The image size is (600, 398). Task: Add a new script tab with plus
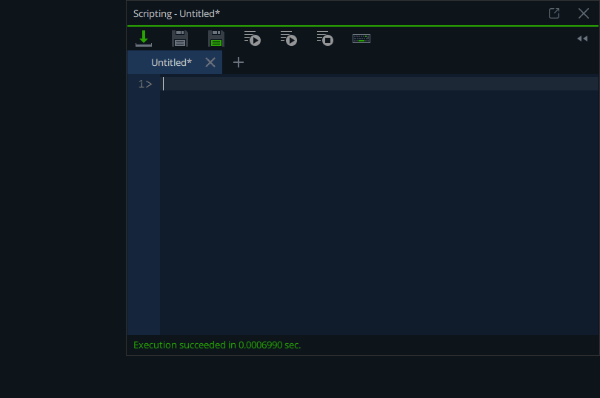pyautogui.click(x=238, y=62)
